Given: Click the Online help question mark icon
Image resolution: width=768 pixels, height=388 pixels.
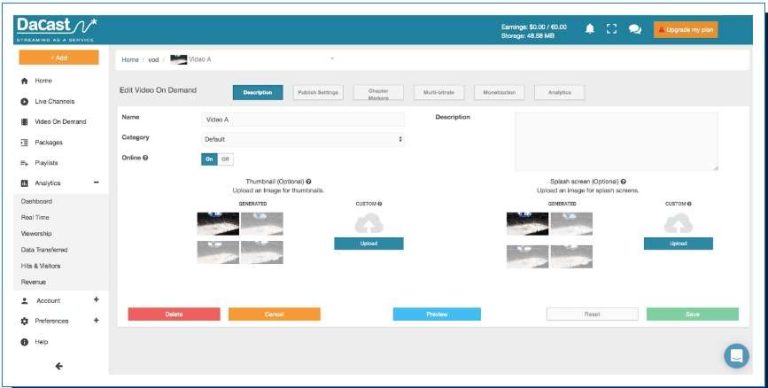Looking at the screenshot, I should pyautogui.click(x=145, y=158).
